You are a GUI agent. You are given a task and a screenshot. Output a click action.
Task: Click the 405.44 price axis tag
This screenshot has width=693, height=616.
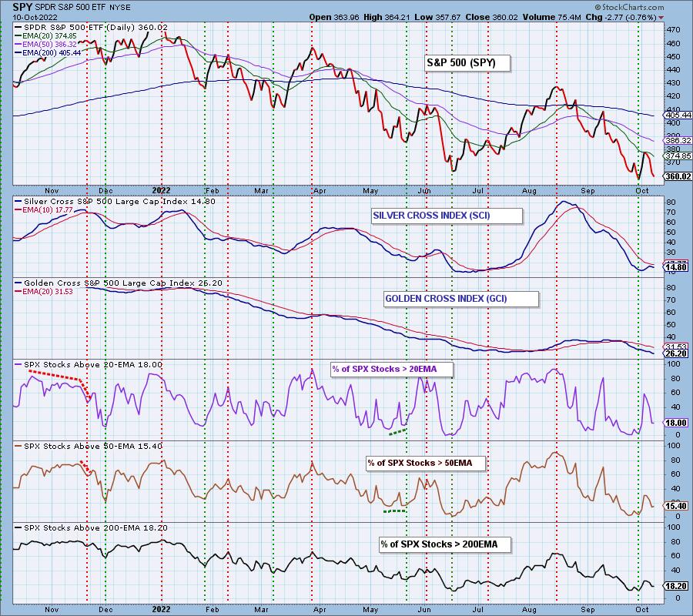coord(678,115)
